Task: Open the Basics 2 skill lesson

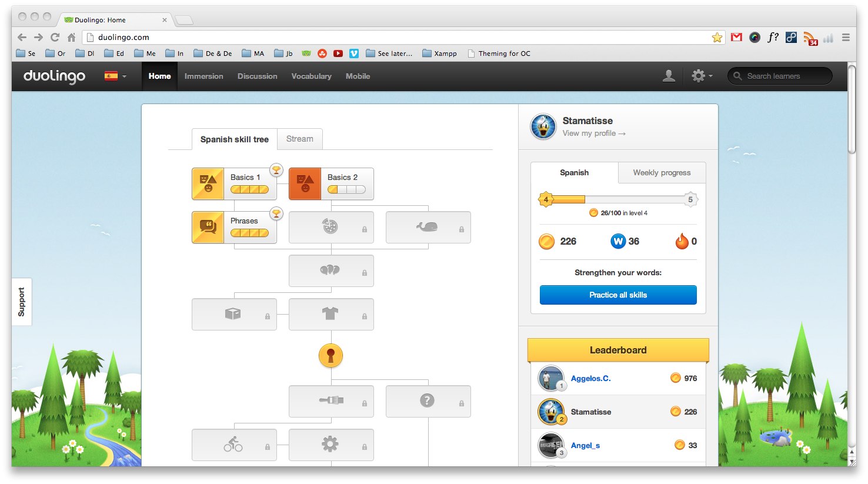Action: (331, 183)
